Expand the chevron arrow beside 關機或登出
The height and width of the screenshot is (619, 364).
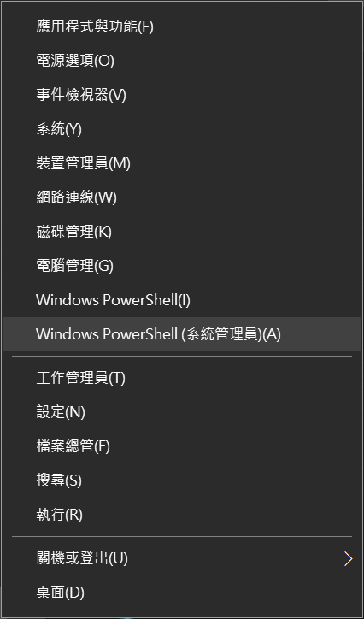click(348, 558)
